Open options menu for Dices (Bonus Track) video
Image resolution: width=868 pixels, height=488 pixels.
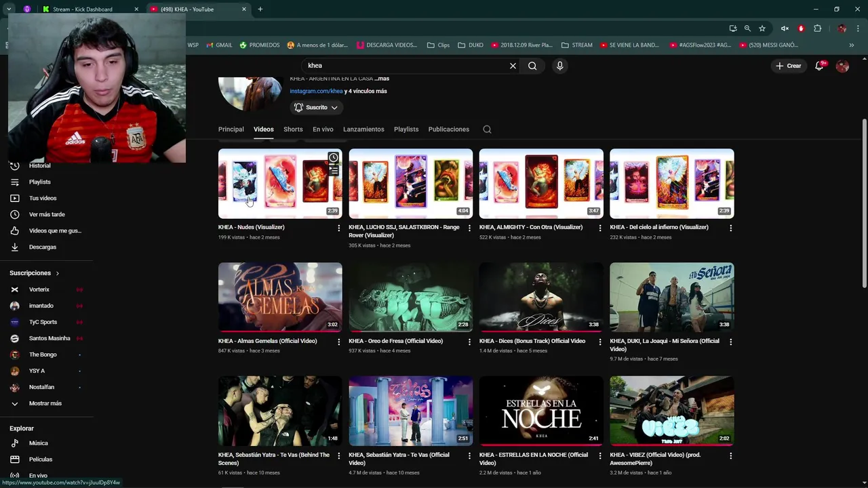pos(599,342)
